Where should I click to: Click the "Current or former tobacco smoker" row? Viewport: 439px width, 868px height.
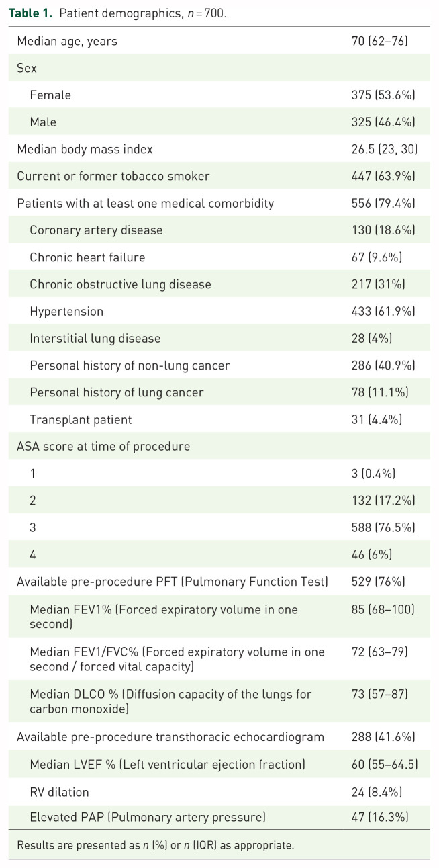[113, 176]
